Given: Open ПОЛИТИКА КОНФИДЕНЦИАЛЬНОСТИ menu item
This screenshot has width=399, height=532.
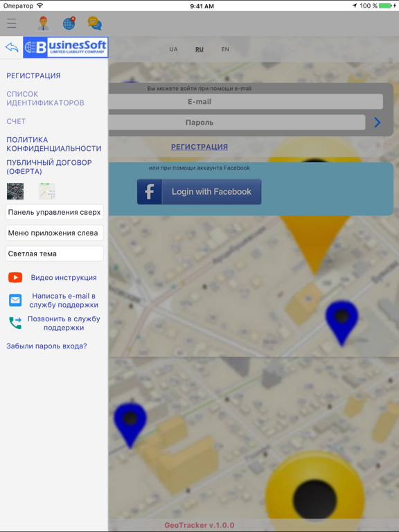Looking at the screenshot, I should pyautogui.click(x=54, y=144).
